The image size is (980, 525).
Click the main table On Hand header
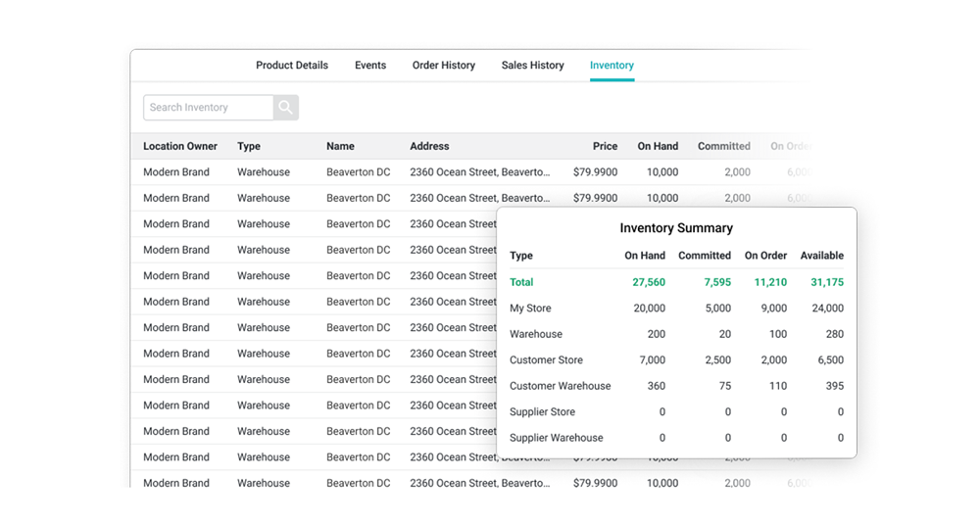pyautogui.click(x=658, y=146)
